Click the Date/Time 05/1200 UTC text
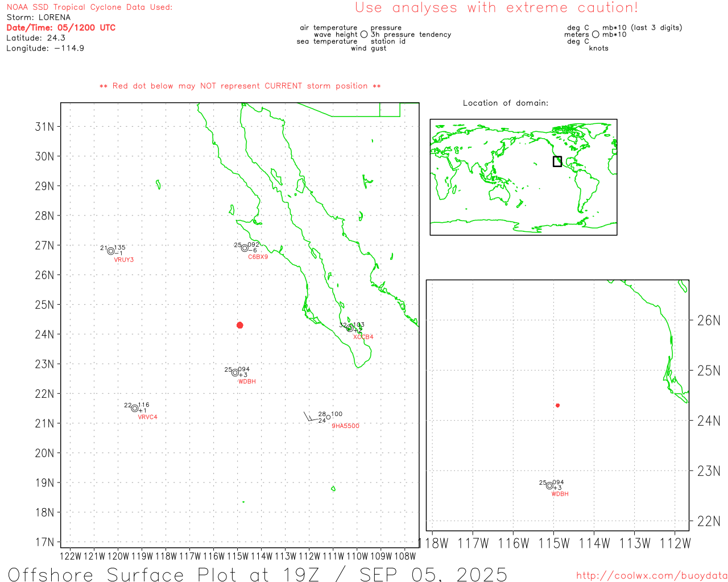 pos(61,28)
